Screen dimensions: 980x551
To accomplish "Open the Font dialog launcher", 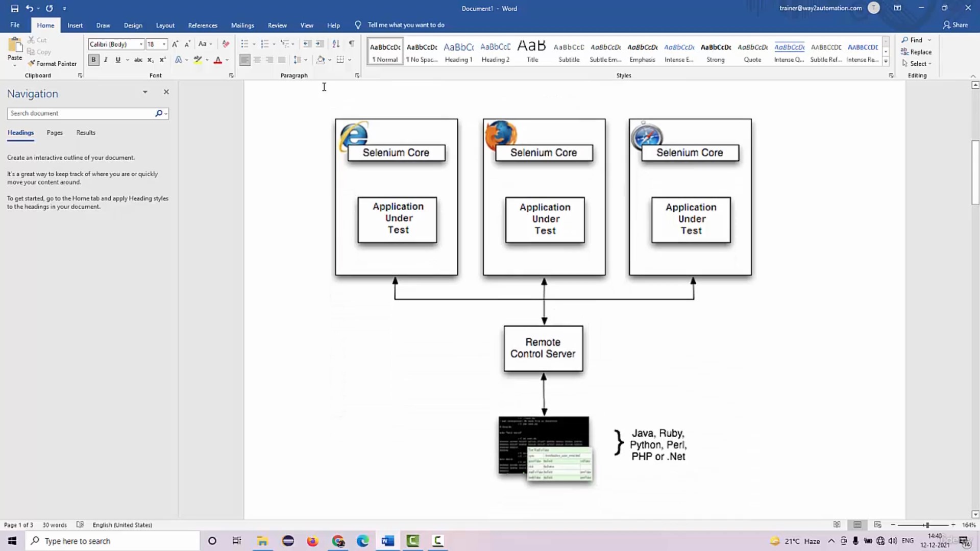I will 231,76.
